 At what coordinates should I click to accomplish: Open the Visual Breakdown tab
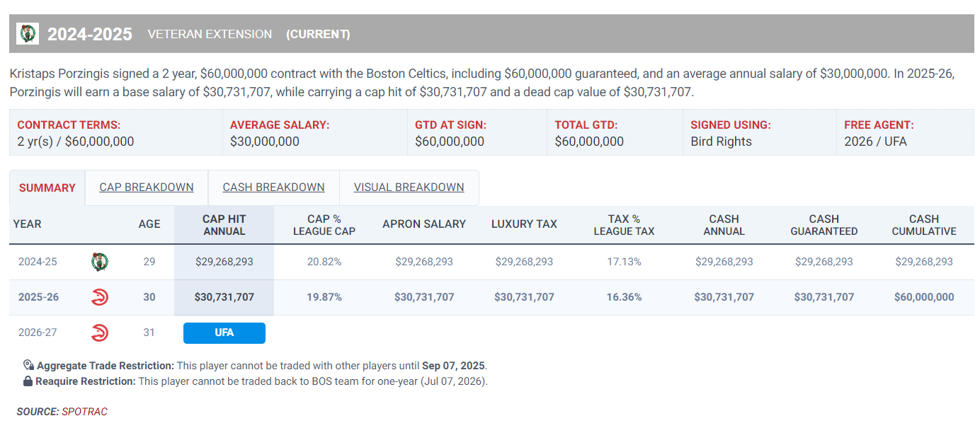(x=409, y=187)
